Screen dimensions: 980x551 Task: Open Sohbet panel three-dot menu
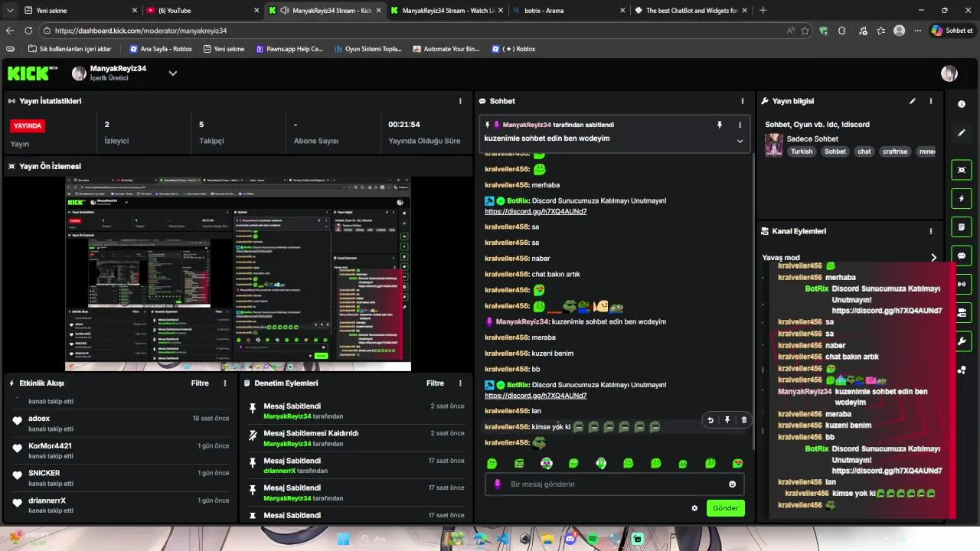[x=742, y=101]
